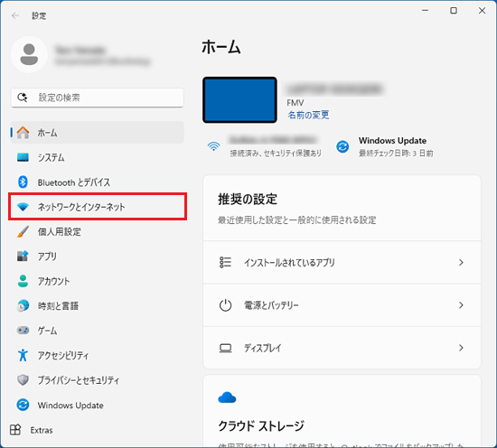497x448 pixels.
Task: Expand インストールされているアプリ chevron
Action: [461, 262]
